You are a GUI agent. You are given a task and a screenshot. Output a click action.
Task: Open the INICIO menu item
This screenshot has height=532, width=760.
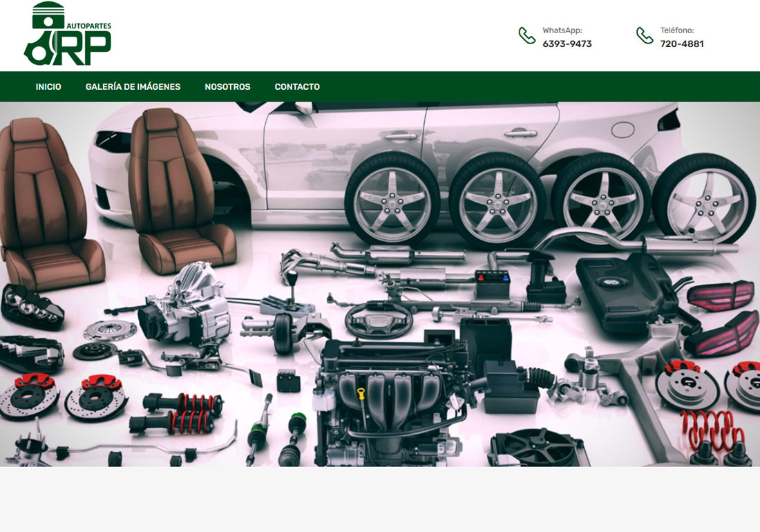48,87
